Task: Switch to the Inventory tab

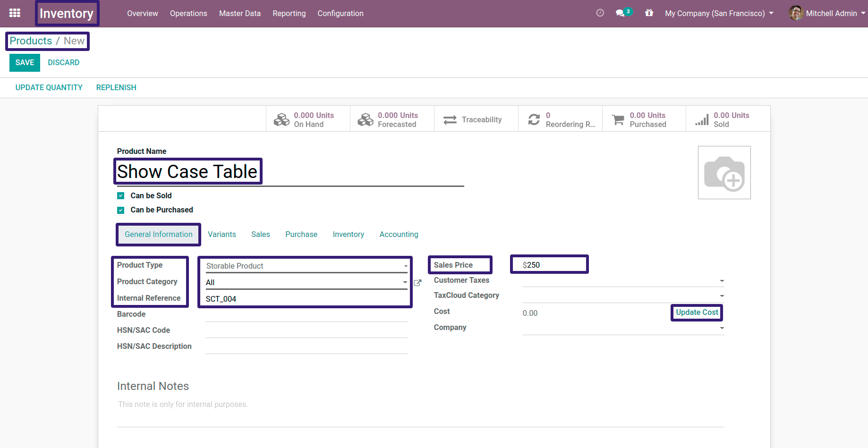Action: pos(349,235)
